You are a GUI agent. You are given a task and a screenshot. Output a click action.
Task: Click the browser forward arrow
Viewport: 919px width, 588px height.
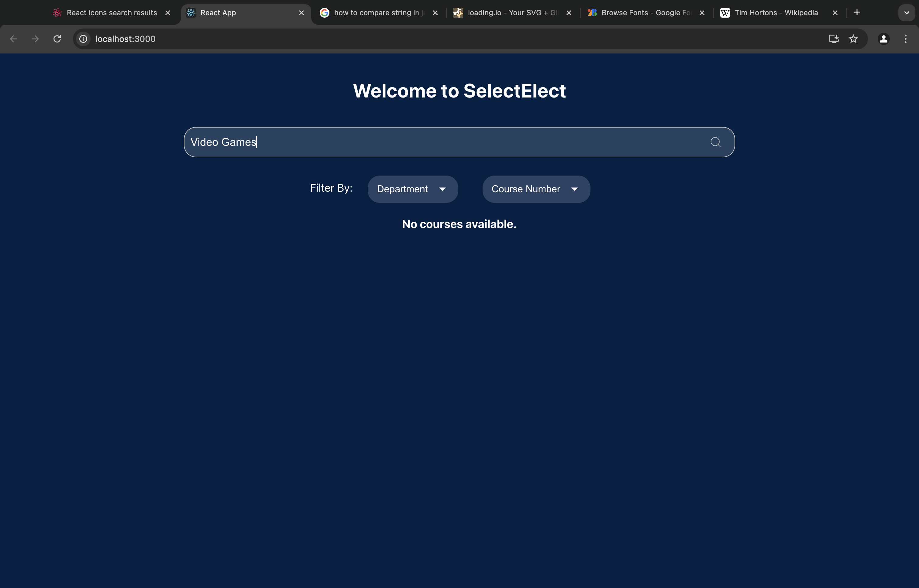[x=35, y=39]
